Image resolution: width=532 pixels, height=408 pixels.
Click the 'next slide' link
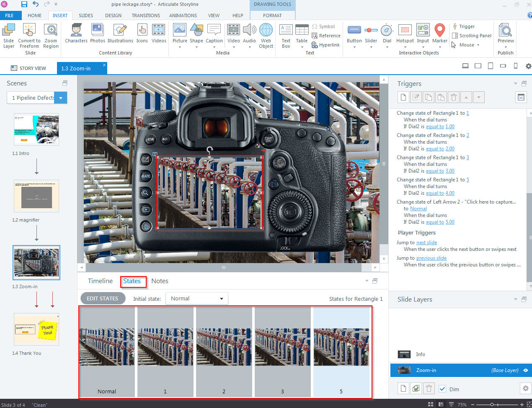pyautogui.click(x=426, y=243)
